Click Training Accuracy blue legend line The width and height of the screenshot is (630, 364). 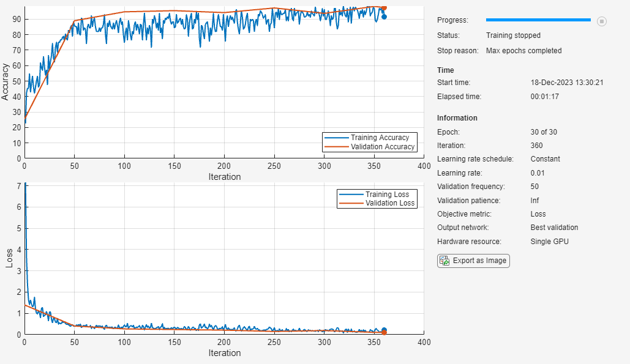[x=336, y=138]
